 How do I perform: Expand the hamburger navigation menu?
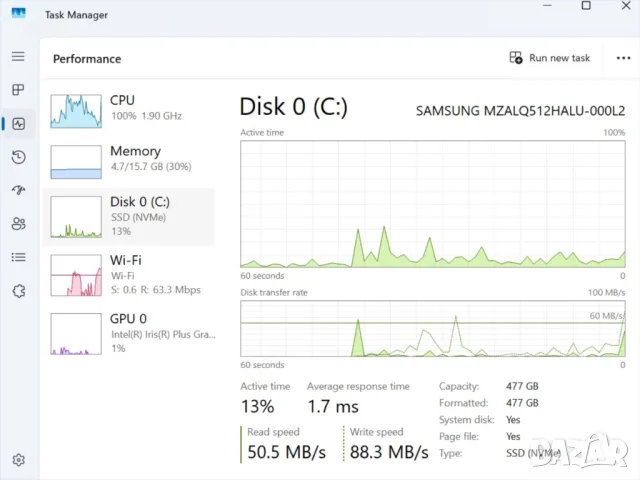[x=18, y=57]
